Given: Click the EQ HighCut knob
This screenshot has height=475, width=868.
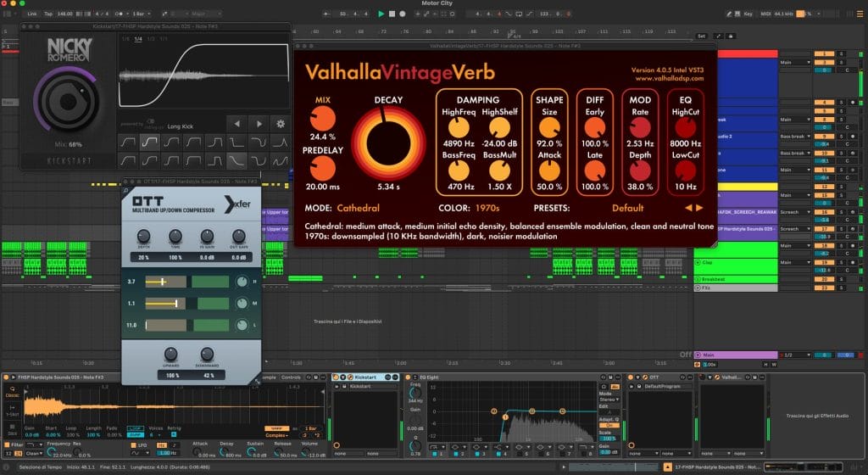Looking at the screenshot, I should point(685,128).
